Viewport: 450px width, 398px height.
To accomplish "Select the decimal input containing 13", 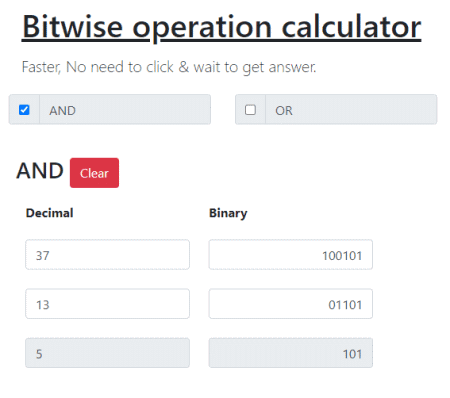I will coord(107,304).
